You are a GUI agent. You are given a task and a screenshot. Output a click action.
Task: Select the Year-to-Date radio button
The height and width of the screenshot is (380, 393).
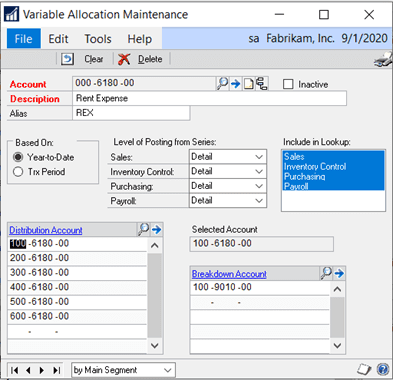(x=18, y=157)
